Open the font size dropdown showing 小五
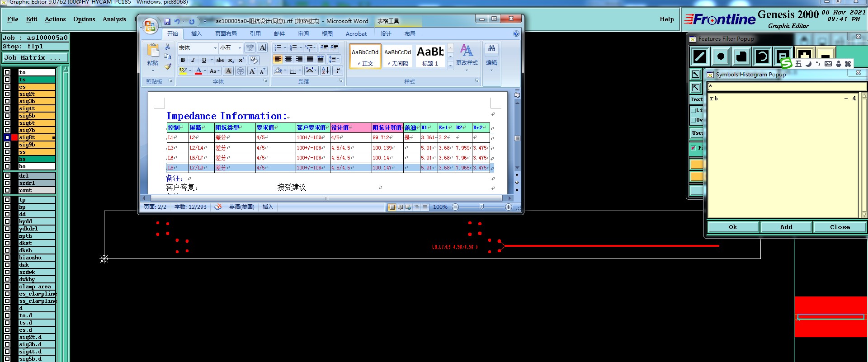Screen dimensions: 868x362 coord(240,48)
